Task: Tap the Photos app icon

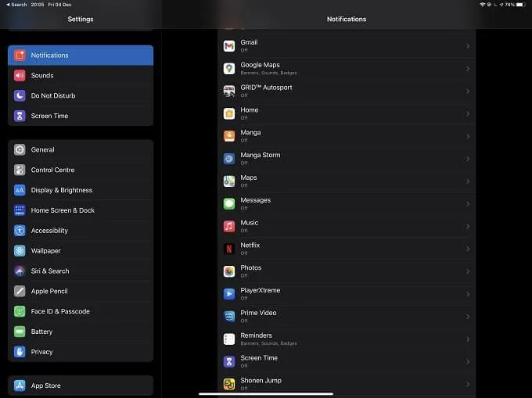Action: [229, 271]
